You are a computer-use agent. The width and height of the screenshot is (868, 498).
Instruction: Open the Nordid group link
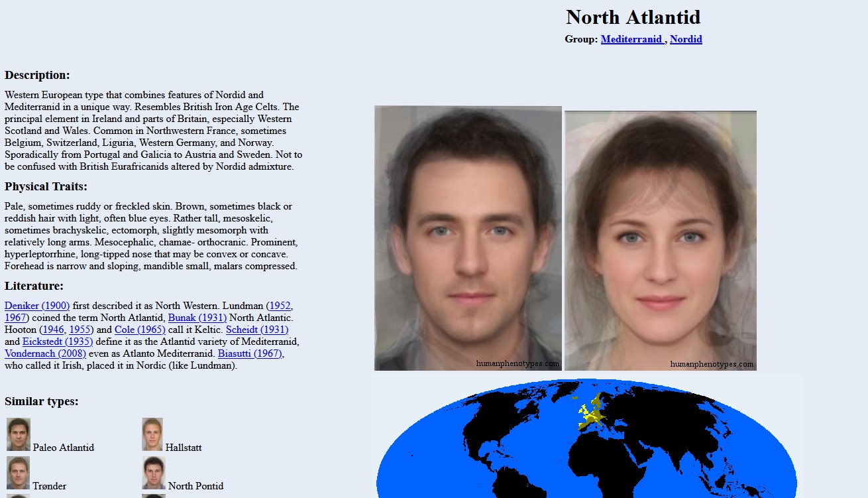[x=686, y=39]
